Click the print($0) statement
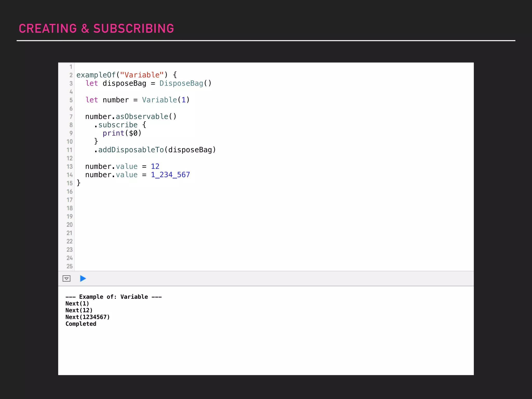 click(x=122, y=133)
